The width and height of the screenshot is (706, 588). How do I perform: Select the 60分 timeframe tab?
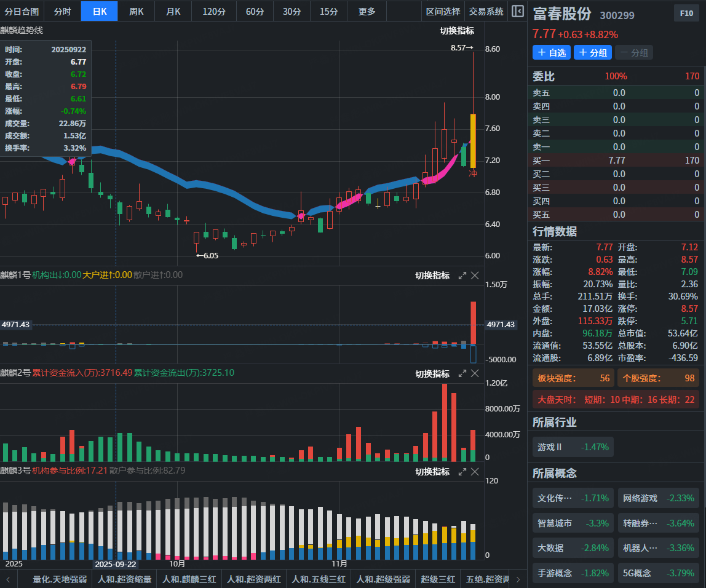[x=255, y=11]
